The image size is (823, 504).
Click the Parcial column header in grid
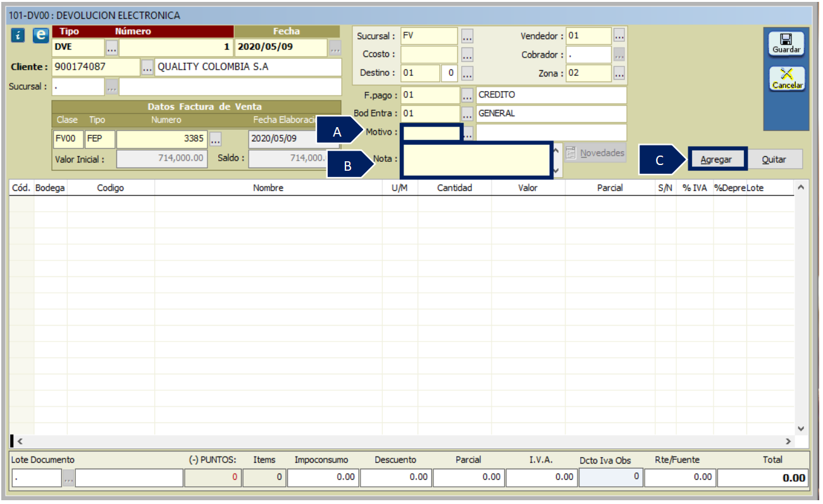click(610, 188)
